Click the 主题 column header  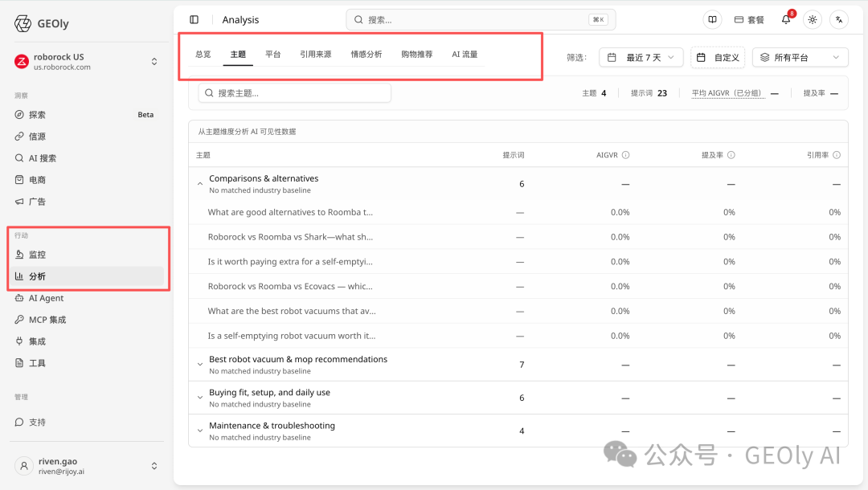coord(203,155)
